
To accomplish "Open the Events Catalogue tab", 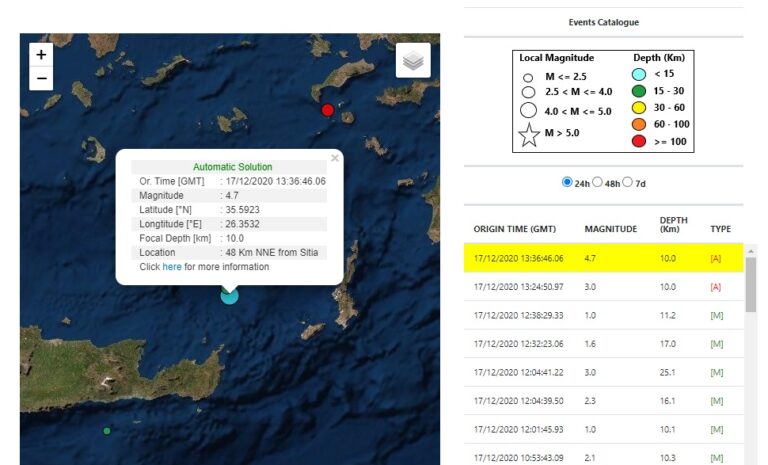I will [x=603, y=22].
